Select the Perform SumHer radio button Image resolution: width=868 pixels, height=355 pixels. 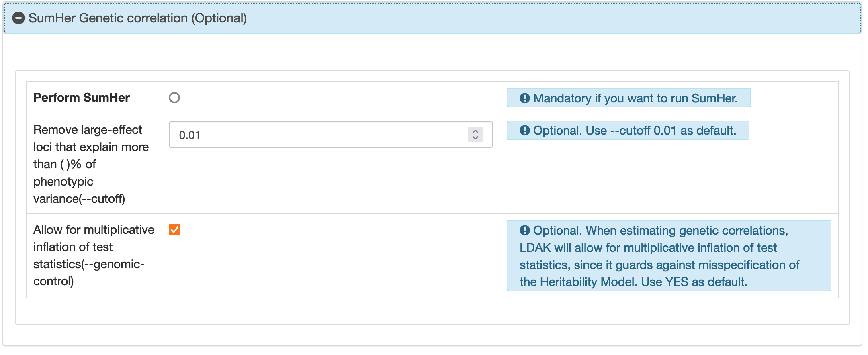tap(174, 98)
